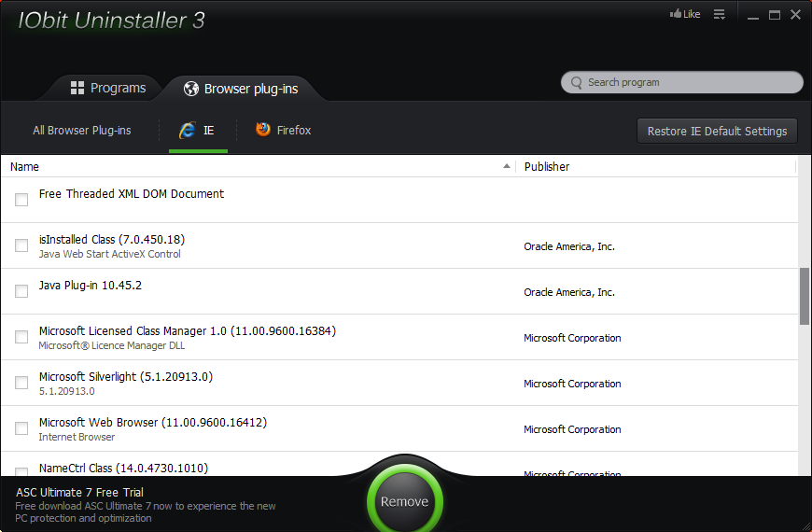Click the search magnifier icon
812x532 pixels.
click(x=577, y=83)
